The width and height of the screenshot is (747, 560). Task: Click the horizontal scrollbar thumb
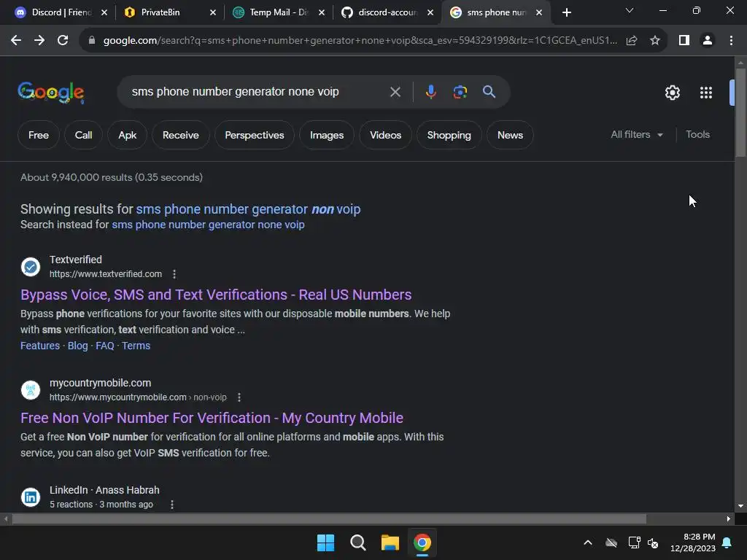coord(329,518)
